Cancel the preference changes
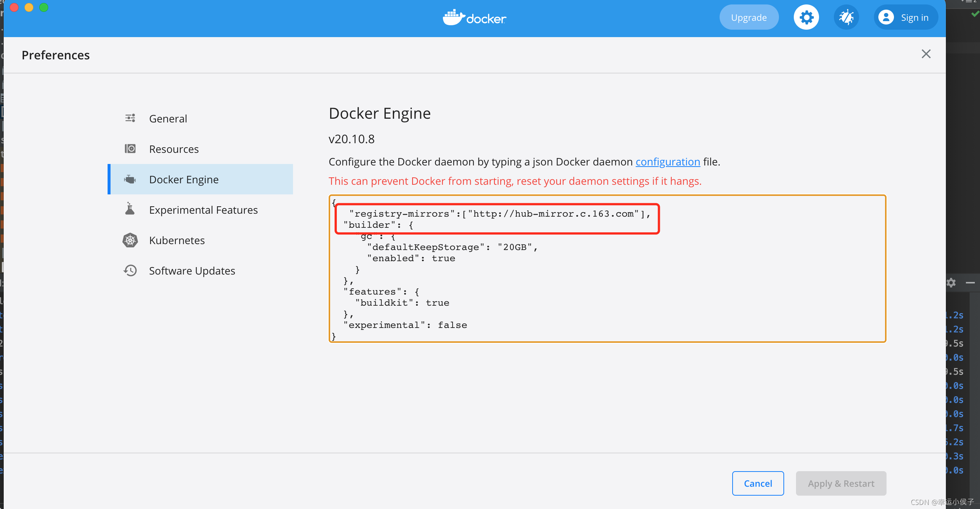The image size is (980, 509). [x=757, y=483]
